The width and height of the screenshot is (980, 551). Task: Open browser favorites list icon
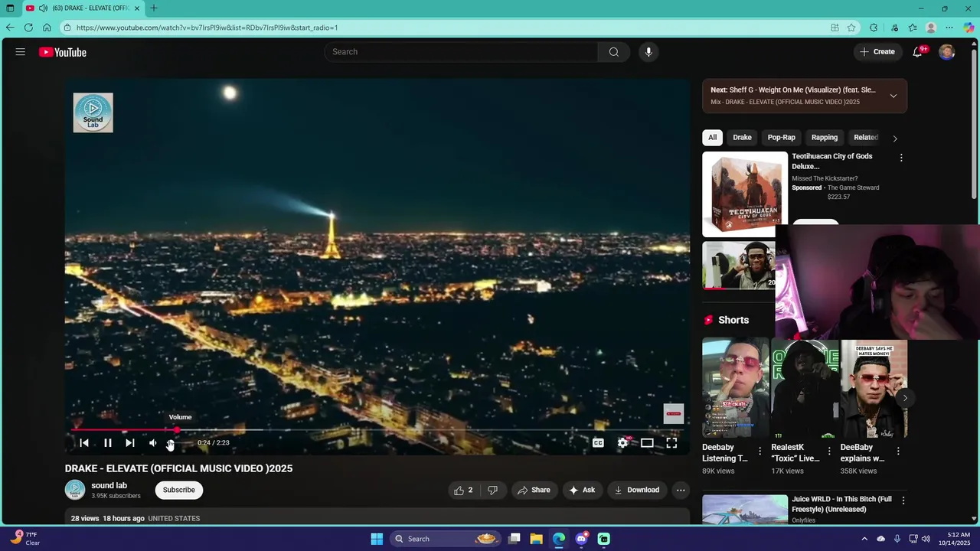(913, 28)
